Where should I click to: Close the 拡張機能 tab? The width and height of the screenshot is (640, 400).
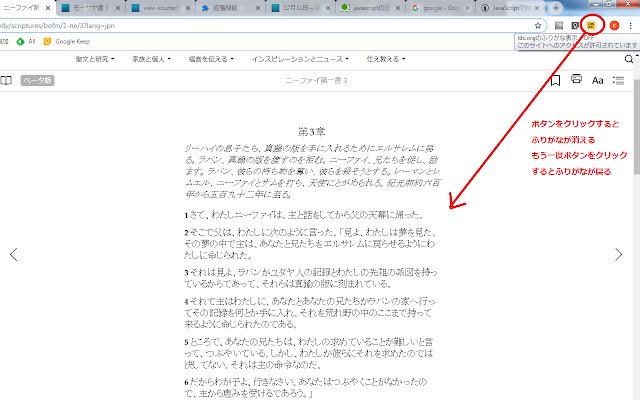pyautogui.click(x=258, y=8)
